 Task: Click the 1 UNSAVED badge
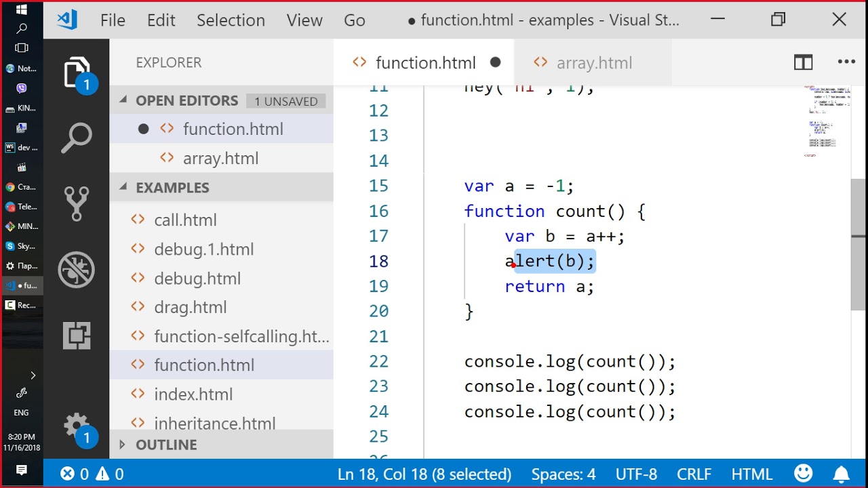[x=286, y=101]
